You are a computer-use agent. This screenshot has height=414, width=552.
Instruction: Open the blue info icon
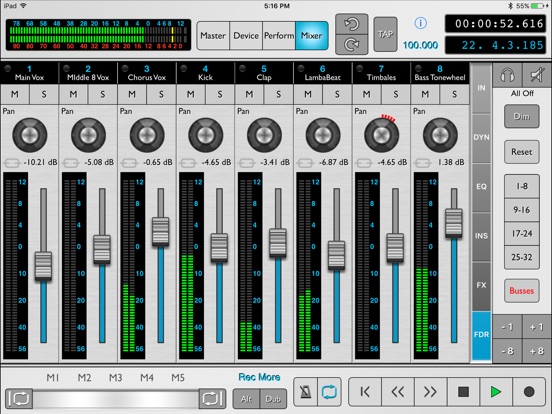coord(420,24)
